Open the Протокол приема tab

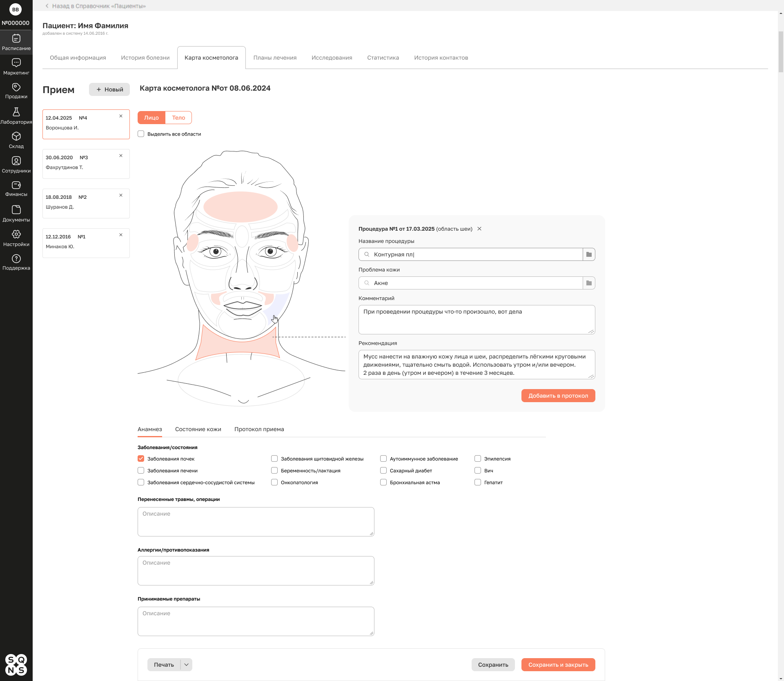pyautogui.click(x=259, y=429)
